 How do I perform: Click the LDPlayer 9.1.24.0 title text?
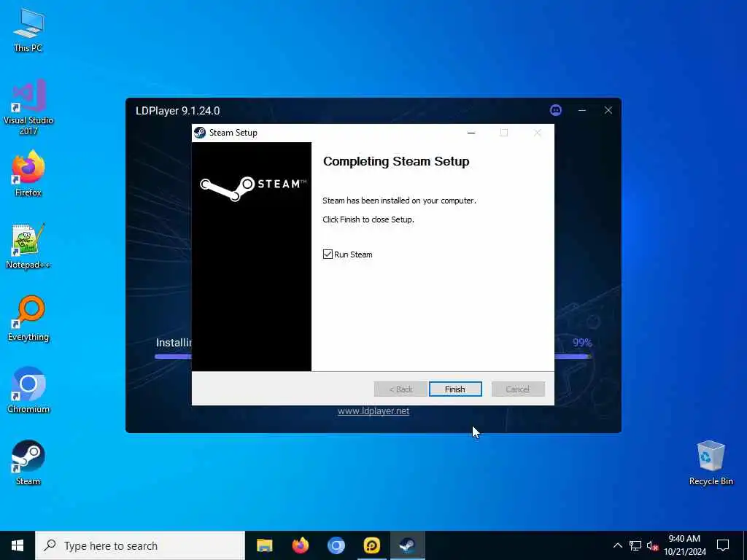pyautogui.click(x=178, y=111)
